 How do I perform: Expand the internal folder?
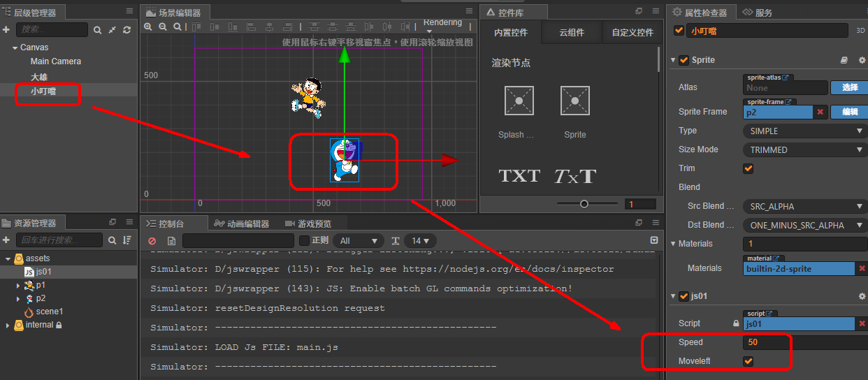[x=8, y=325]
